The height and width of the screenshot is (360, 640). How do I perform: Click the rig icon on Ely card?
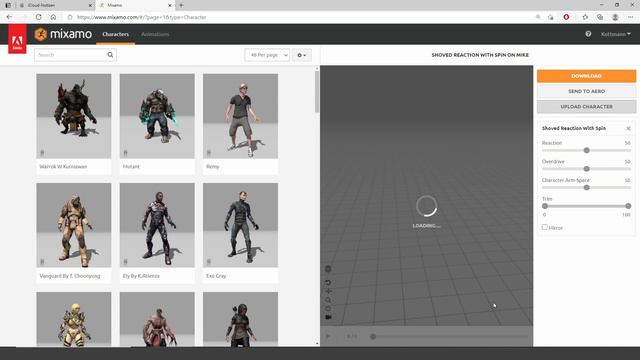pyautogui.click(x=125, y=262)
